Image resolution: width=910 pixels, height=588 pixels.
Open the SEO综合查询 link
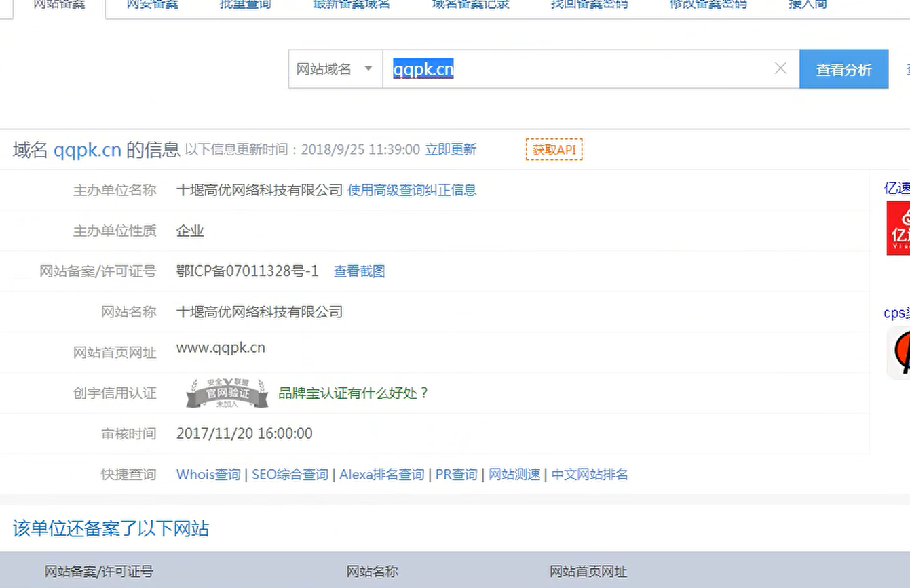tap(290, 475)
